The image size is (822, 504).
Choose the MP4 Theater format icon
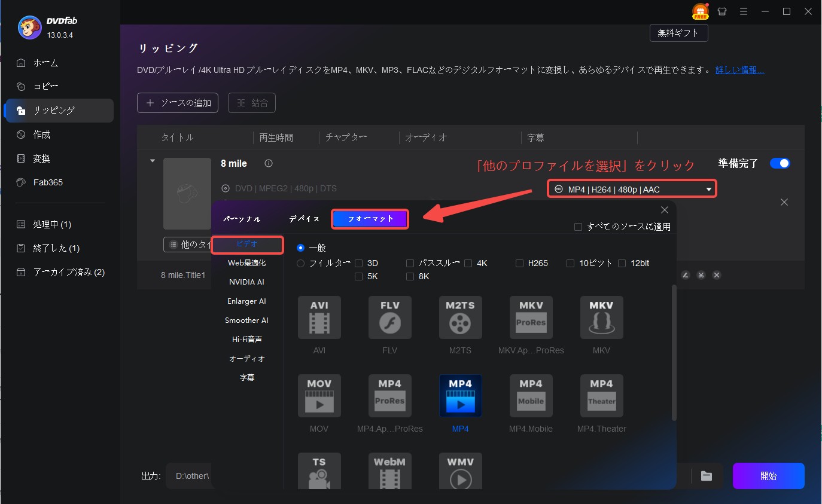[602, 396]
